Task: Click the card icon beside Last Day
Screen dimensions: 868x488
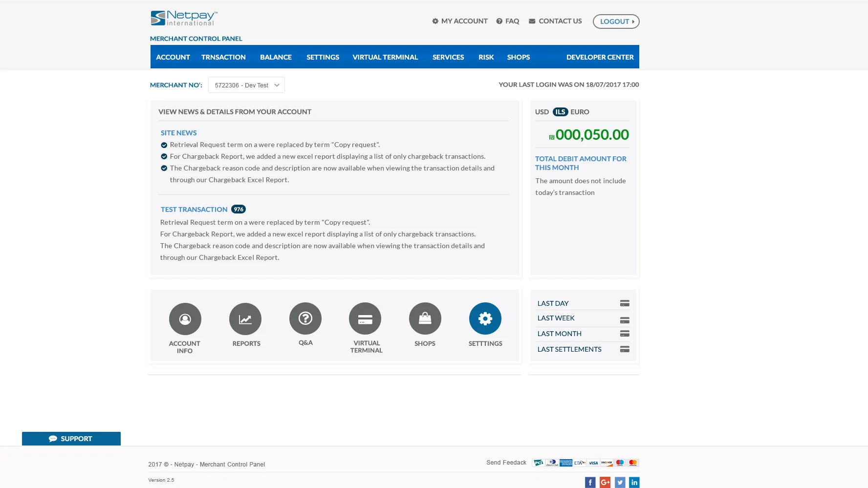Action: click(x=625, y=303)
